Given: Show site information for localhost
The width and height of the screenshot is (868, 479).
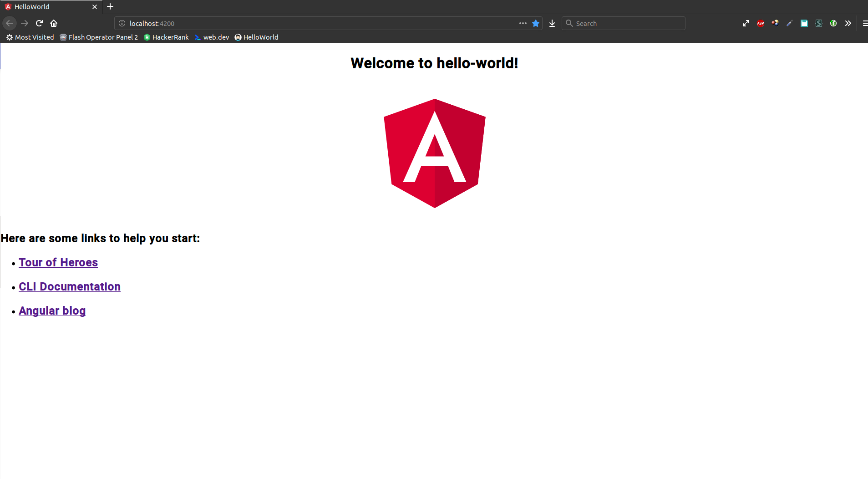Looking at the screenshot, I should click(122, 23).
